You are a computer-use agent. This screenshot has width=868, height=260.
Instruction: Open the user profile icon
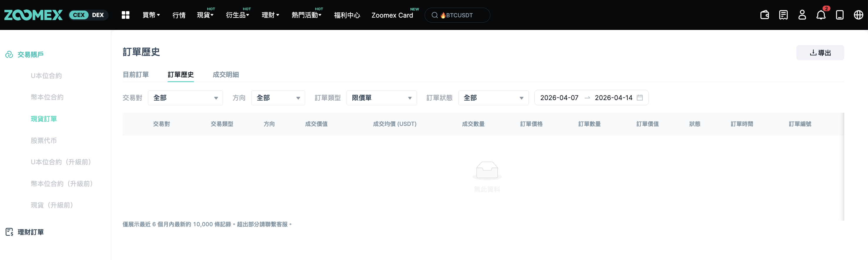802,15
